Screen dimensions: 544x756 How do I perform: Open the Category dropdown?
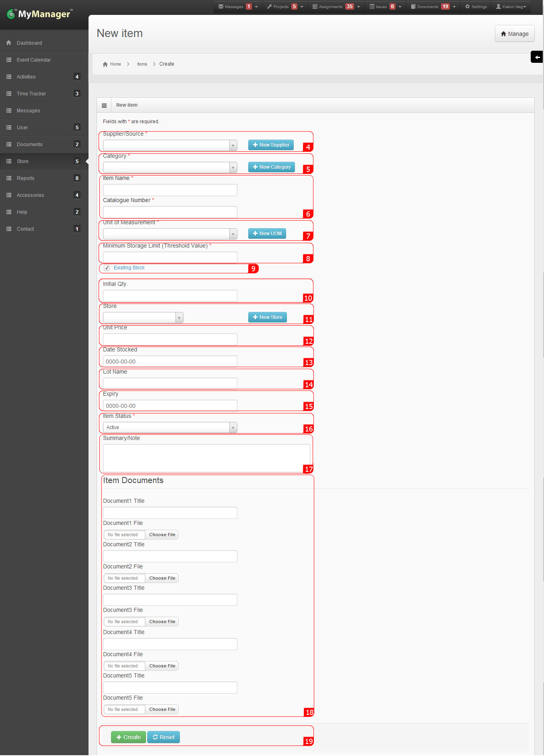coord(170,167)
